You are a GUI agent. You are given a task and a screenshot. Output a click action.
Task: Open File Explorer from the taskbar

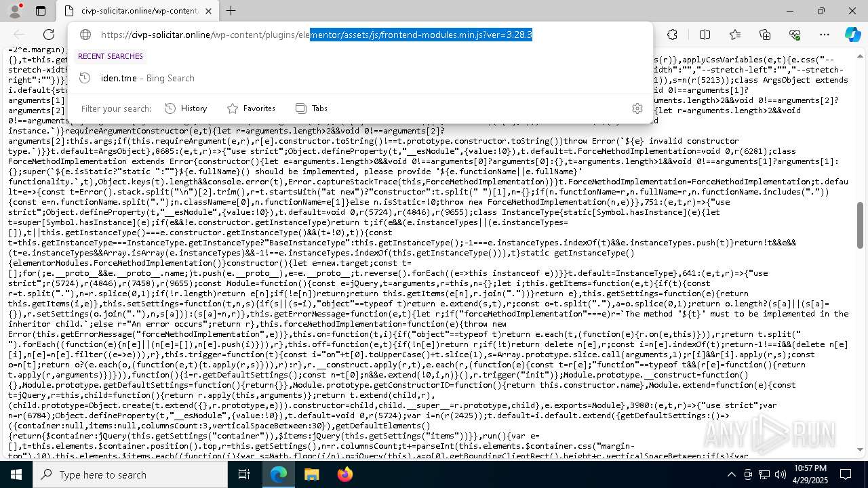click(x=311, y=474)
